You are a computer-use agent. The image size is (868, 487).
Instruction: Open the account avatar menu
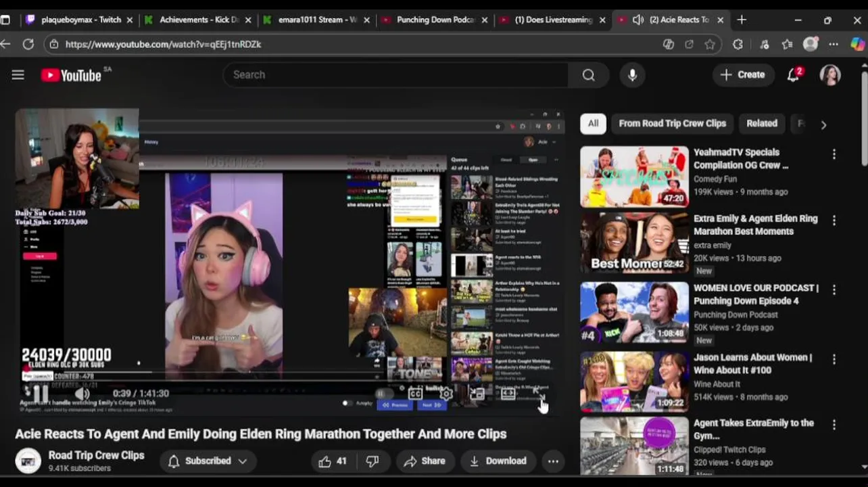pos(830,75)
